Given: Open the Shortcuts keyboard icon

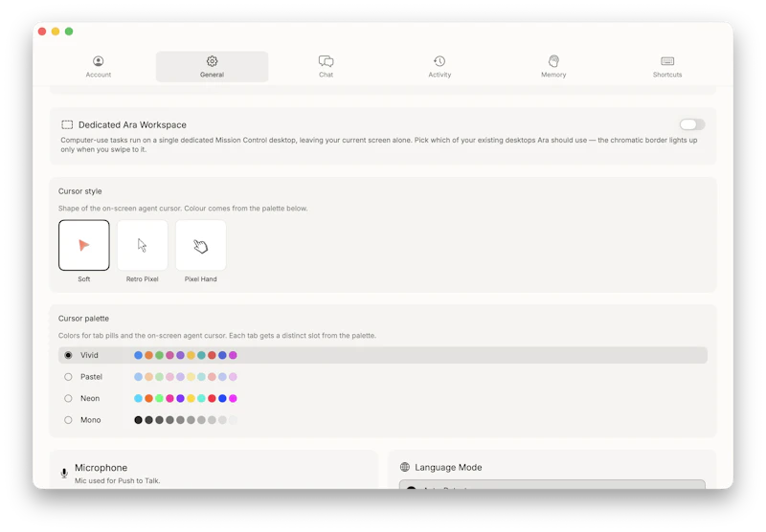Looking at the screenshot, I should click(x=667, y=61).
